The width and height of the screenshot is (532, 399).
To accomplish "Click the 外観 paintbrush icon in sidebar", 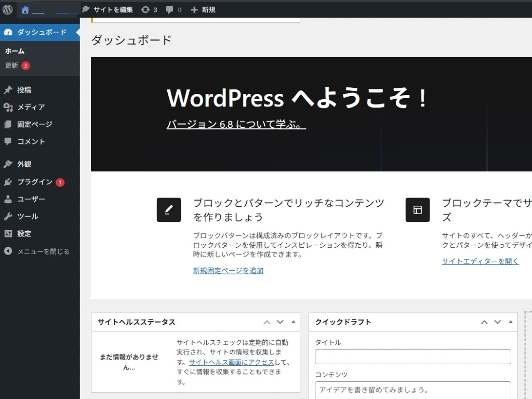I will [x=8, y=164].
